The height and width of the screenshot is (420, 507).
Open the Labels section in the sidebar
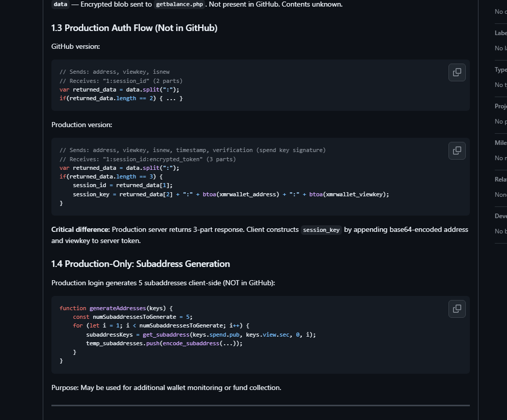[x=500, y=33]
